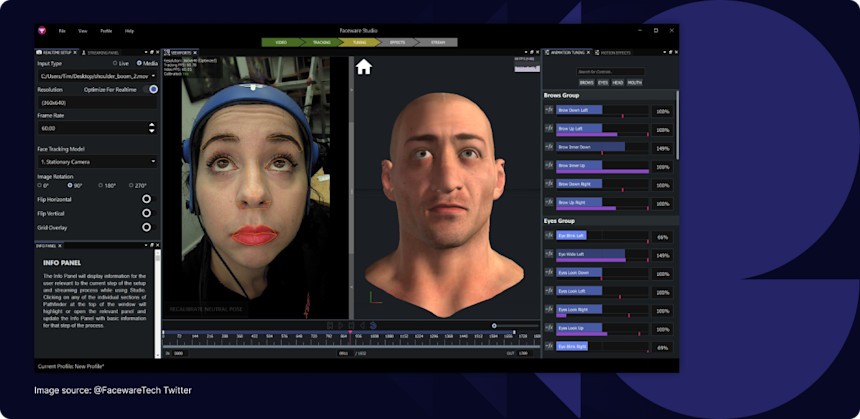This screenshot has width=860, height=419.
Task: Close the Info Panel tab
Action: pyautogui.click(x=60, y=245)
